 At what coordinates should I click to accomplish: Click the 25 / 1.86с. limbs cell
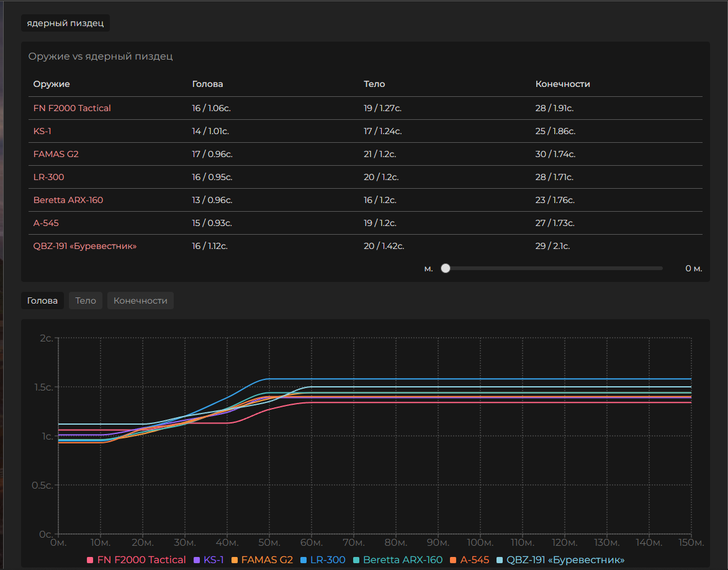pos(555,131)
